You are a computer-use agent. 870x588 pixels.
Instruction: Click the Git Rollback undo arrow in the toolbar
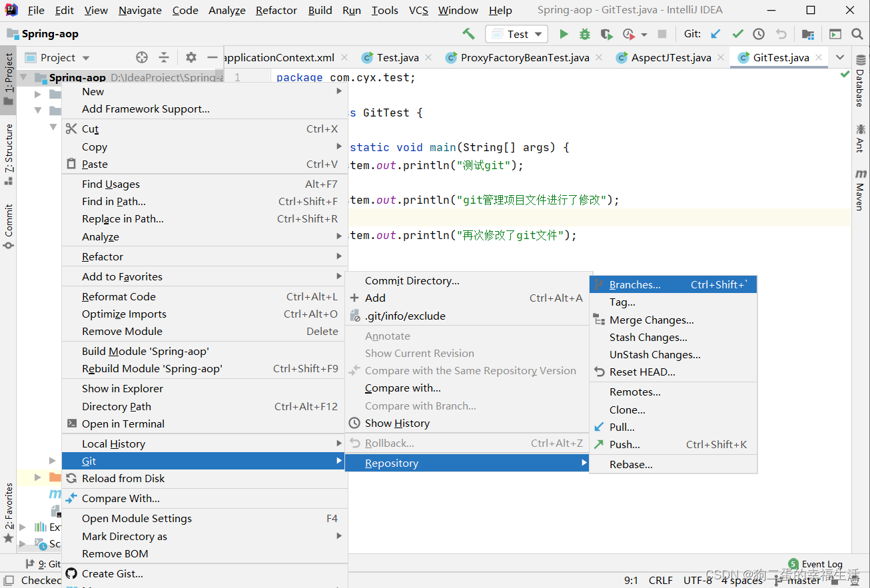tap(781, 34)
